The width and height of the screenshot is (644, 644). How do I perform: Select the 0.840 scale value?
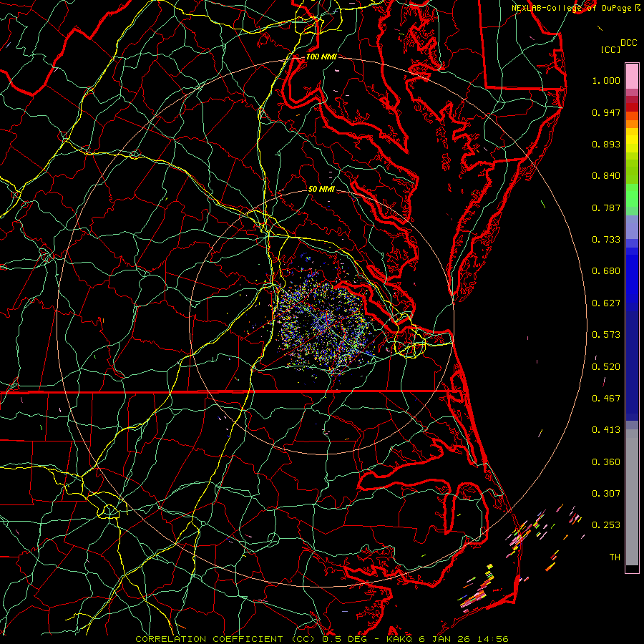pos(606,176)
